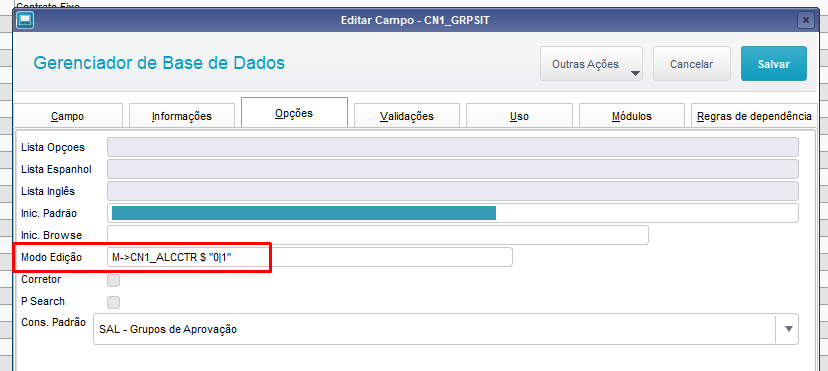Click the Inic. Browse label
The height and width of the screenshot is (371, 828).
[51, 235]
